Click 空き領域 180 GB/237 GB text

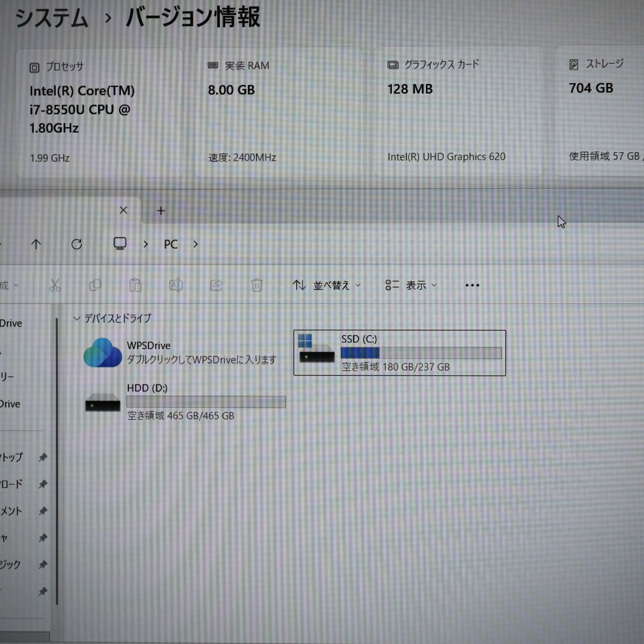(x=396, y=367)
